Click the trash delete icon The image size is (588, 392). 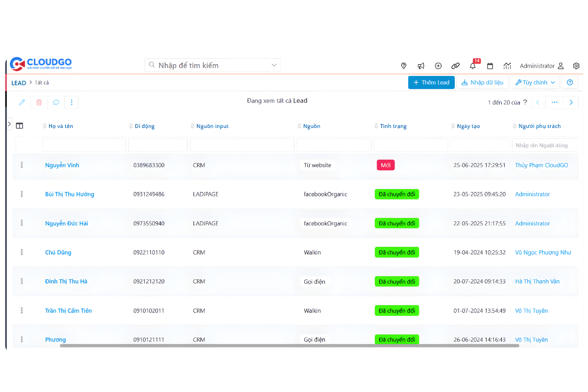39,102
